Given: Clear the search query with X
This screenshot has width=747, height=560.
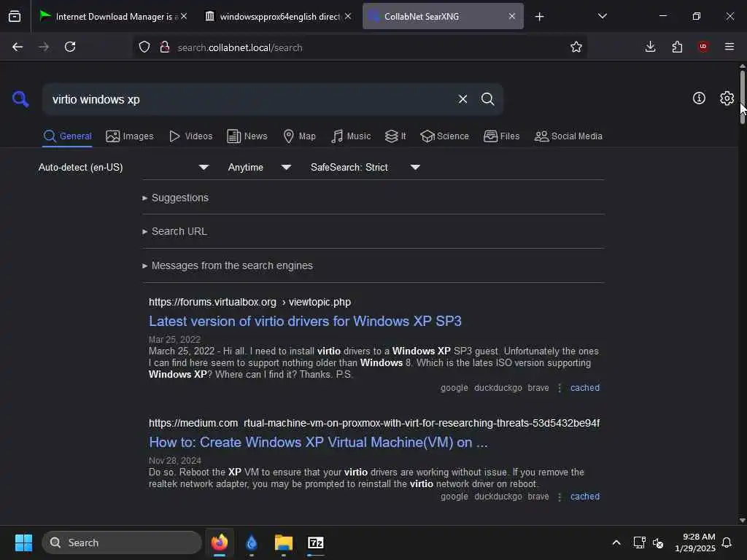Looking at the screenshot, I should coord(462,99).
